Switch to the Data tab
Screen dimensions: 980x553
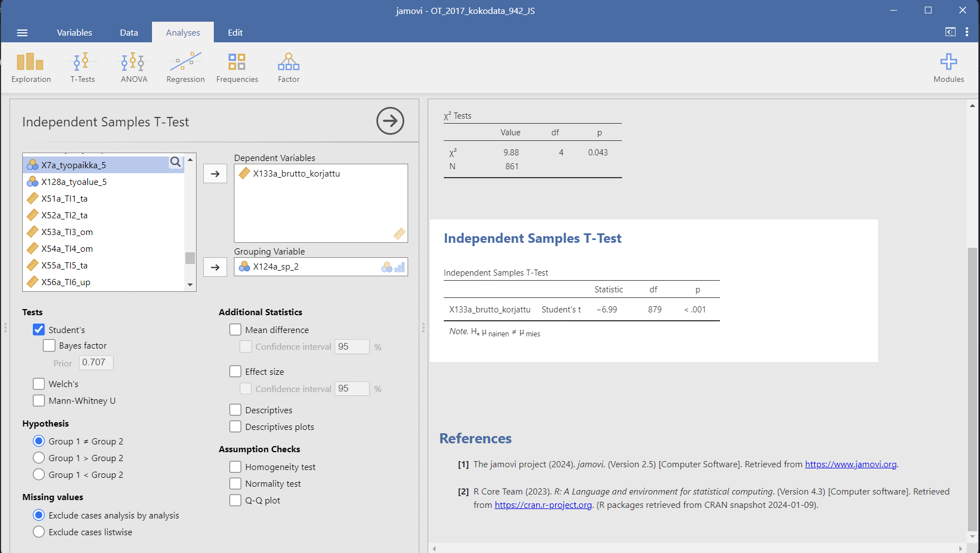129,33
